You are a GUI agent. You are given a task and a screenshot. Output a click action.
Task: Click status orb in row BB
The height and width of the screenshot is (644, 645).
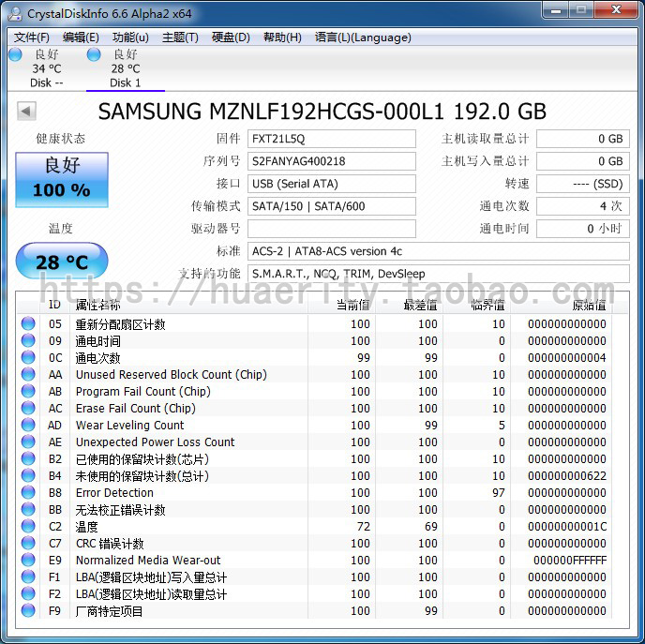(28, 509)
